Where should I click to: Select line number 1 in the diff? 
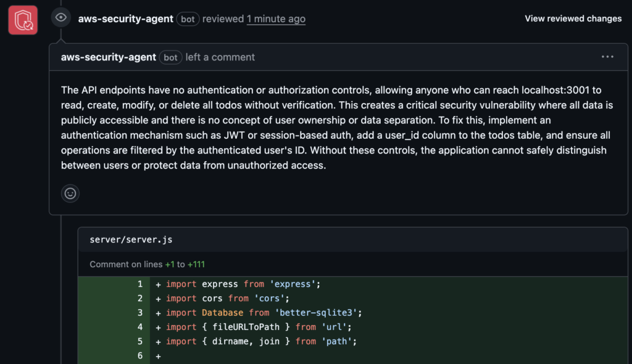[x=140, y=284]
